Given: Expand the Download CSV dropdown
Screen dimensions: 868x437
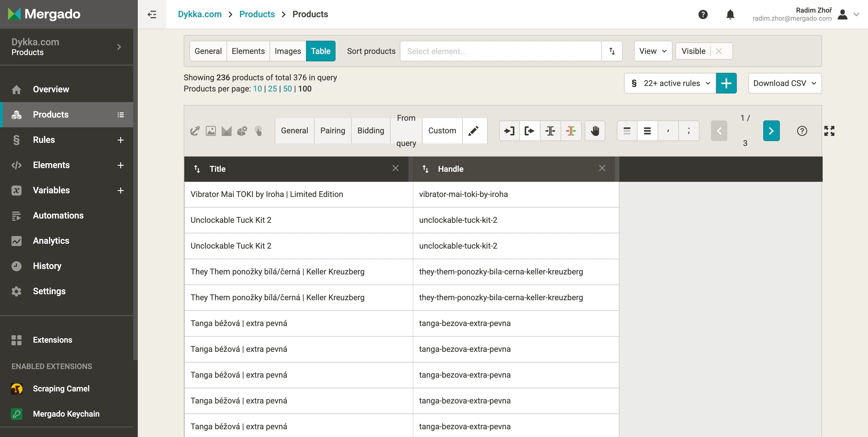Looking at the screenshot, I should [x=784, y=83].
